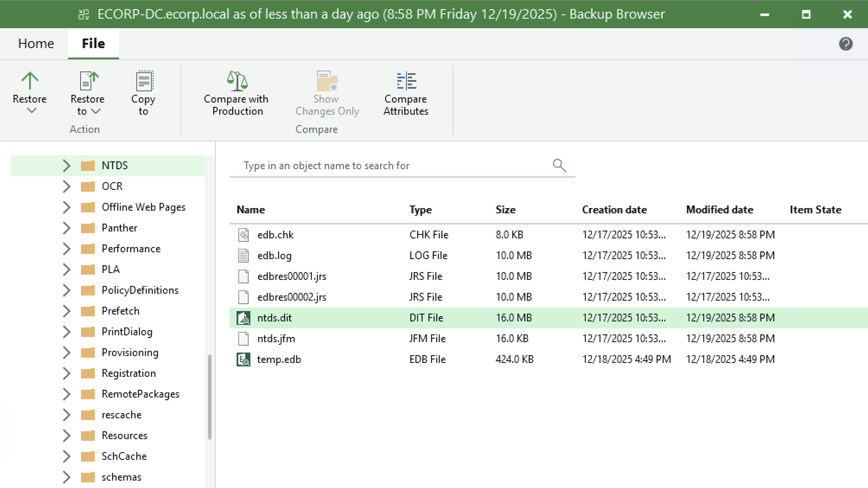The image size is (868, 488).
Task: Expand the Offline Web Pages node
Action: (66, 207)
